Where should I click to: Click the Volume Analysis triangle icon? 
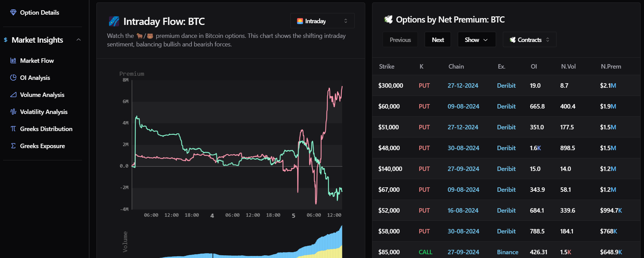point(13,95)
